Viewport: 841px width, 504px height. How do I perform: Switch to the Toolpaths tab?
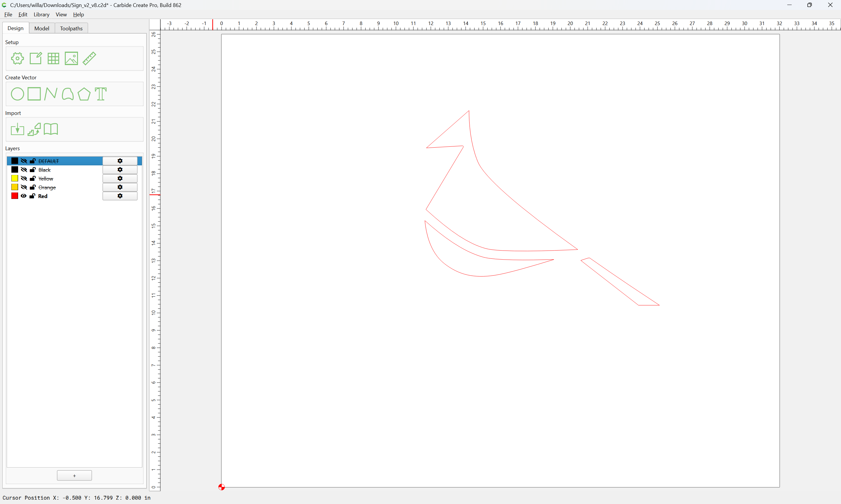coord(71,28)
